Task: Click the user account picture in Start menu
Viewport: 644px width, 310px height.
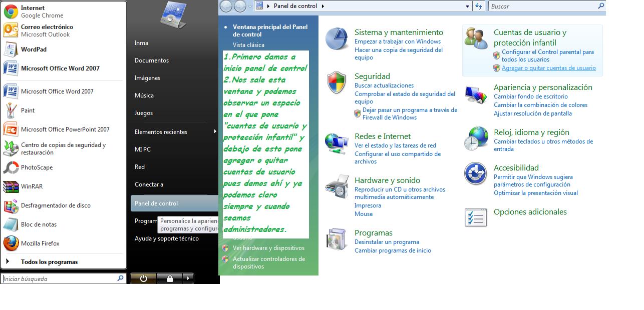Action: click(173, 15)
